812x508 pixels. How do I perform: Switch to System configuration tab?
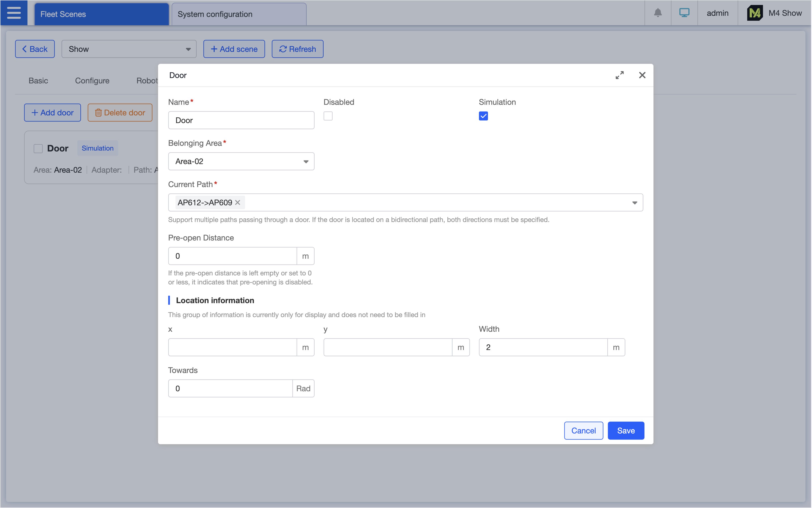click(x=239, y=14)
